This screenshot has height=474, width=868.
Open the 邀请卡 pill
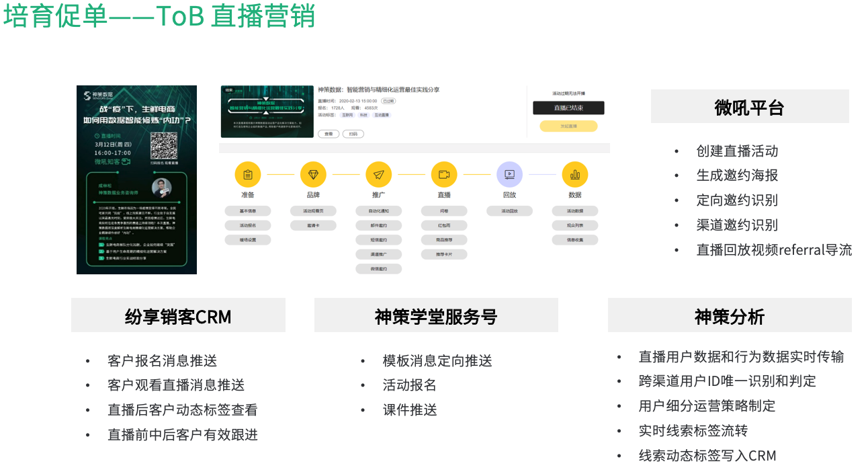(x=313, y=225)
